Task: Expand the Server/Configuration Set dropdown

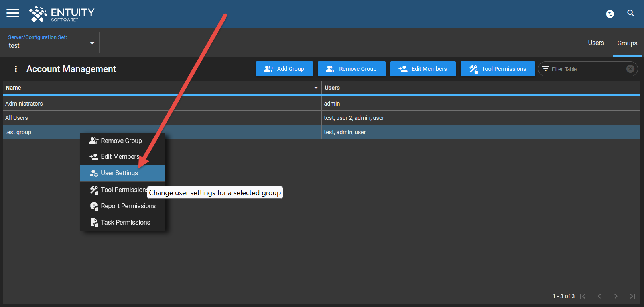Action: 92,43
